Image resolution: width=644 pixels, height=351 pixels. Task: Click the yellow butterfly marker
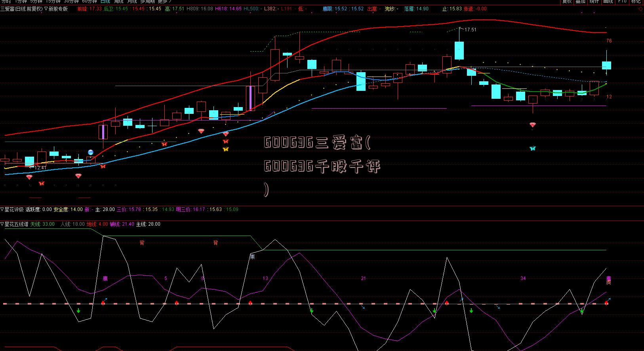coord(226,149)
